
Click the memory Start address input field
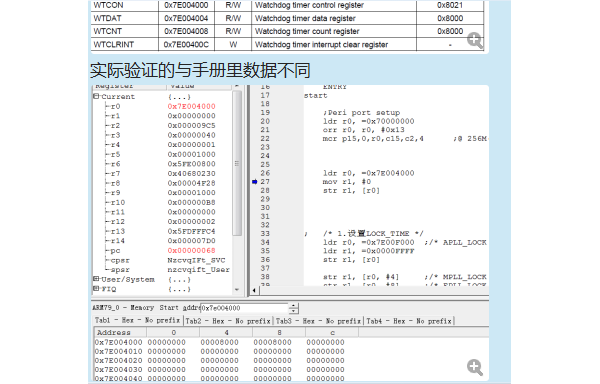[x=244, y=308]
